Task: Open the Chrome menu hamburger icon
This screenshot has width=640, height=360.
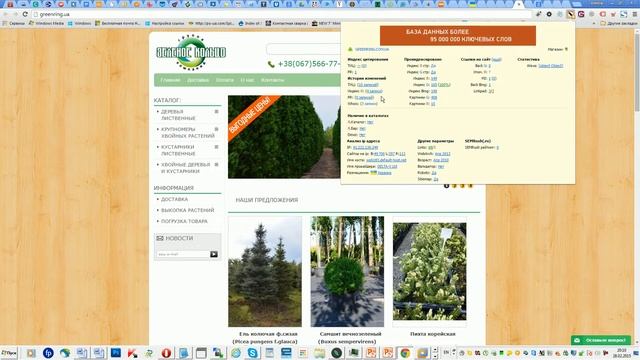Action: point(635,14)
